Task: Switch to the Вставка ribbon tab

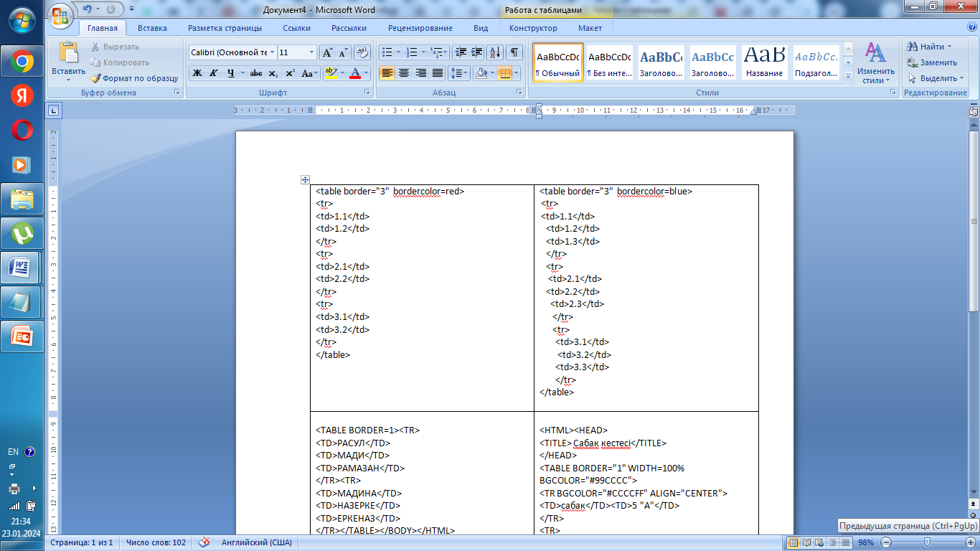Action: (x=152, y=28)
